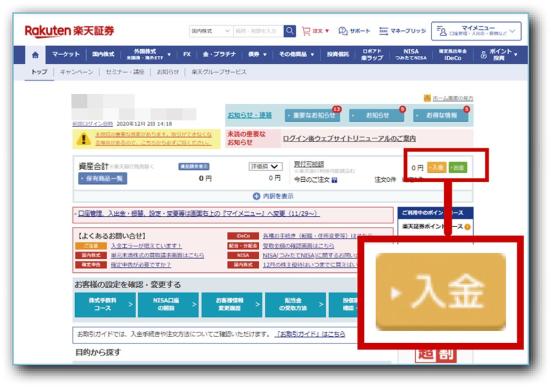The height and width of the screenshot is (387, 551).
Task: Click the blue plus icon to show breakdown
Action: 256,196
